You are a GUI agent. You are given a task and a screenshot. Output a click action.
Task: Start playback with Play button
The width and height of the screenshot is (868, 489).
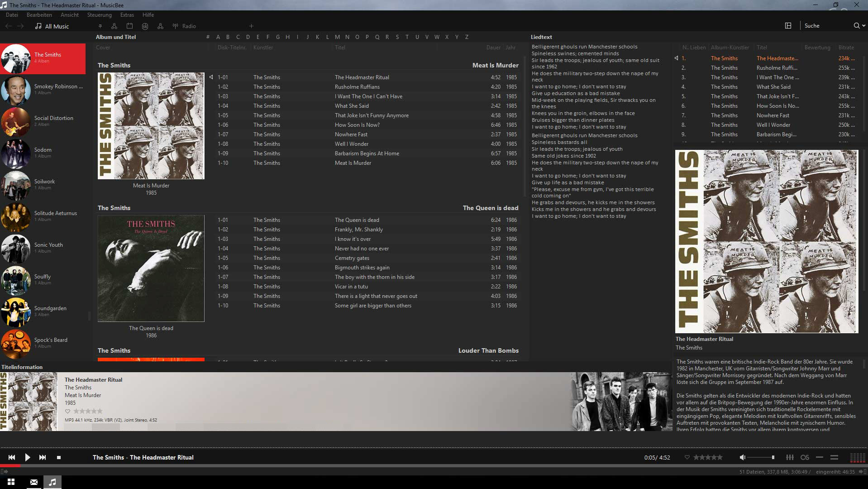click(27, 457)
